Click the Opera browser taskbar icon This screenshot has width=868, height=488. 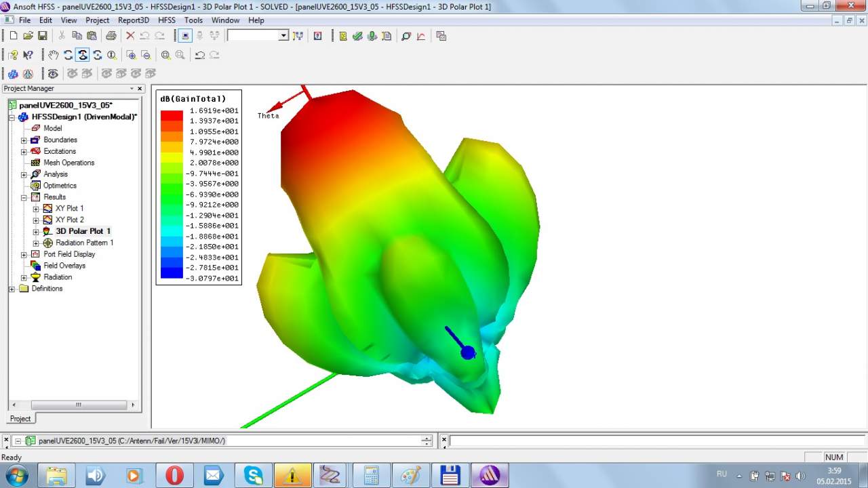(x=174, y=476)
